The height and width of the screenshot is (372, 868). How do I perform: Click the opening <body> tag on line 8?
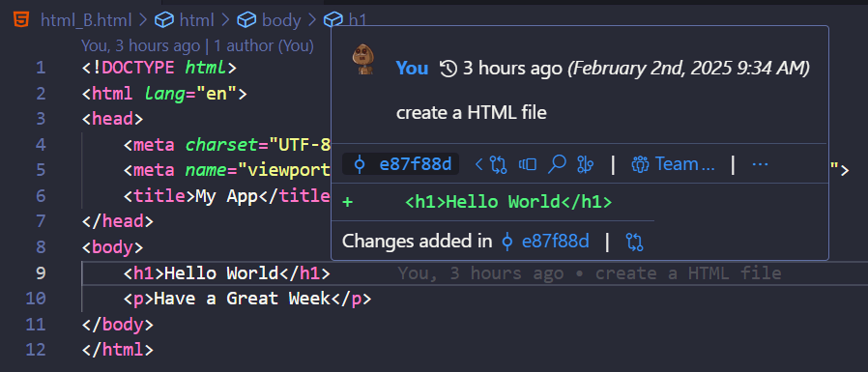[112, 247]
